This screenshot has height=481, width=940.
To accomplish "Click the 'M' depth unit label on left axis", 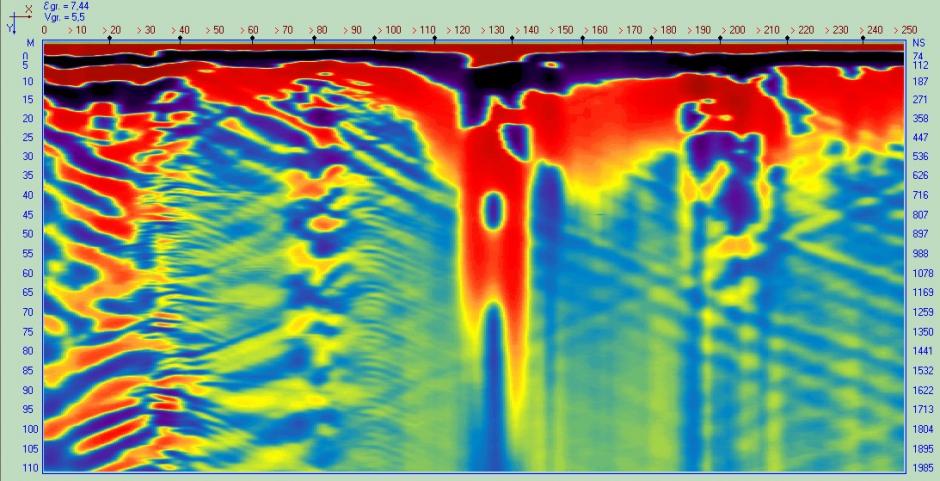I will (31, 43).
